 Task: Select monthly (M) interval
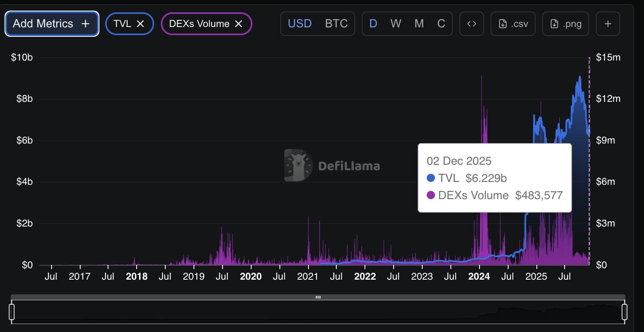[x=419, y=24]
